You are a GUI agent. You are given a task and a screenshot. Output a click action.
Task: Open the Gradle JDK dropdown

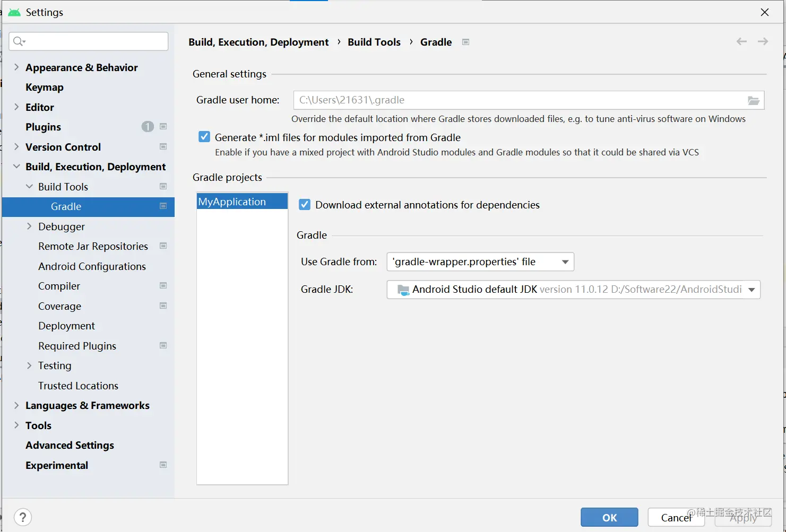point(573,290)
